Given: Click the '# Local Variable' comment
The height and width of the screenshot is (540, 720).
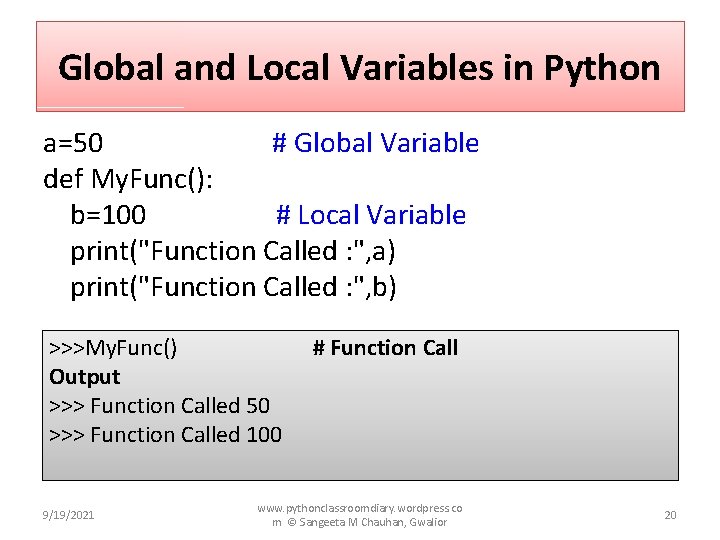Looking at the screenshot, I should 371,215.
